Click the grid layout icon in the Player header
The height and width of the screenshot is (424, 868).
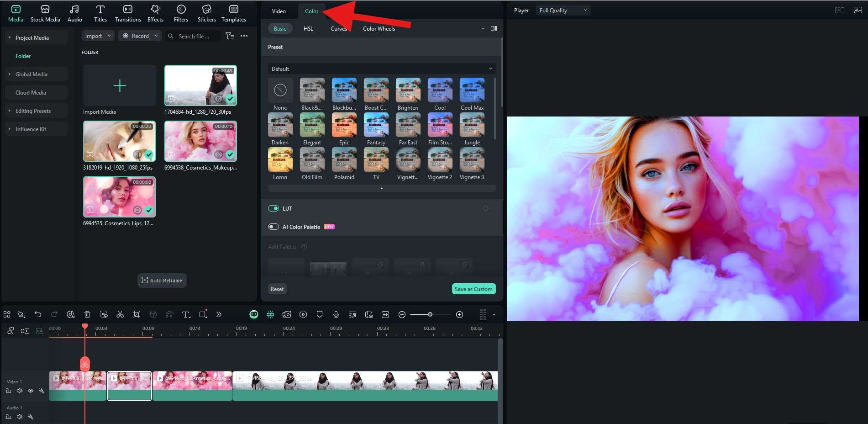click(x=839, y=10)
